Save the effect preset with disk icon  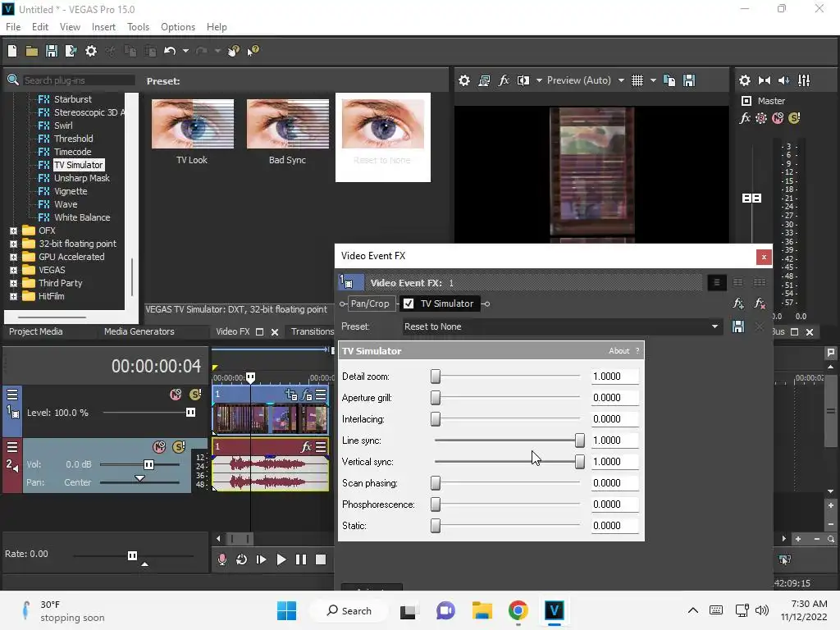(x=738, y=326)
